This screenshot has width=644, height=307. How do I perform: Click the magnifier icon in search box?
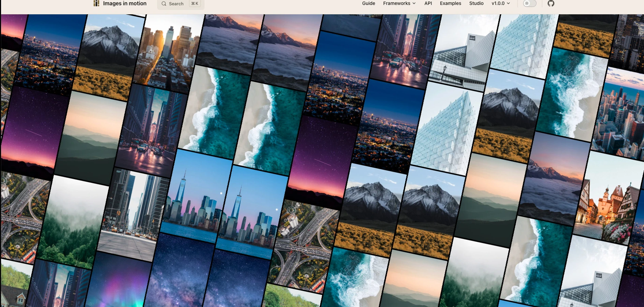coord(164,4)
